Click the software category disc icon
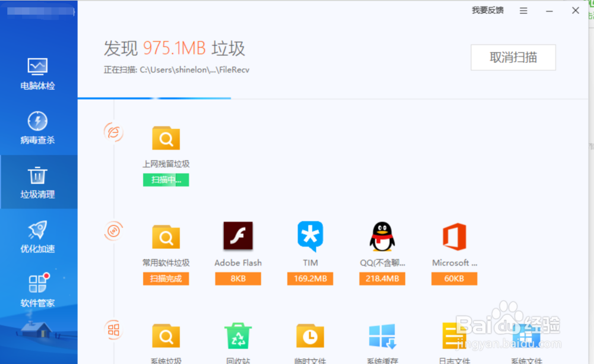 coord(113,231)
